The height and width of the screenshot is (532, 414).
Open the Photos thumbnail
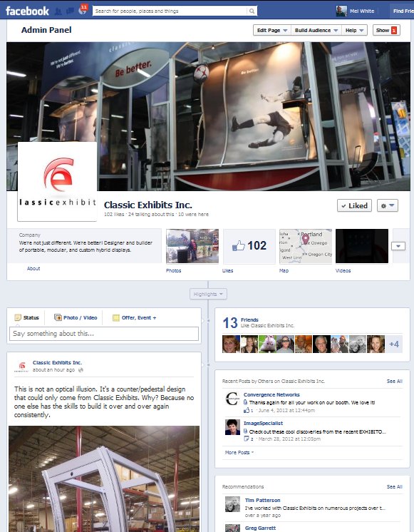click(x=192, y=246)
